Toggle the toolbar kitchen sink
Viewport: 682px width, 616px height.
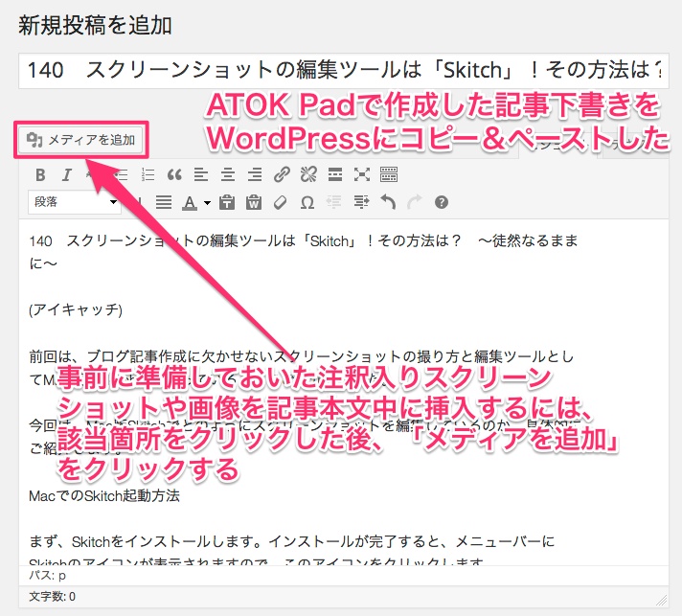point(389,174)
